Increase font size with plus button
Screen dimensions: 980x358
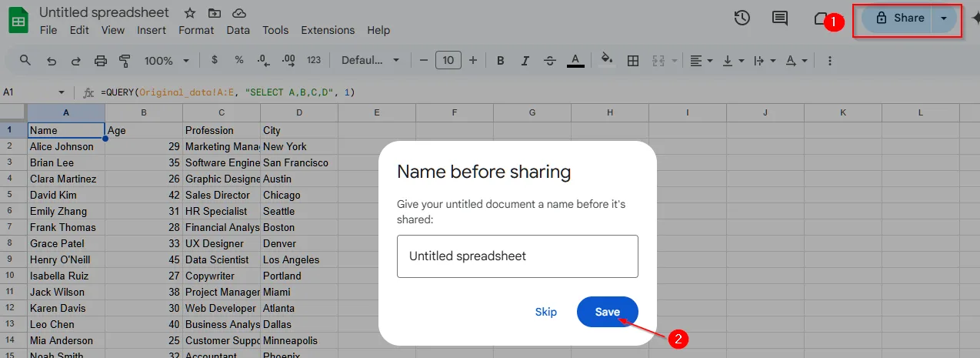click(473, 60)
